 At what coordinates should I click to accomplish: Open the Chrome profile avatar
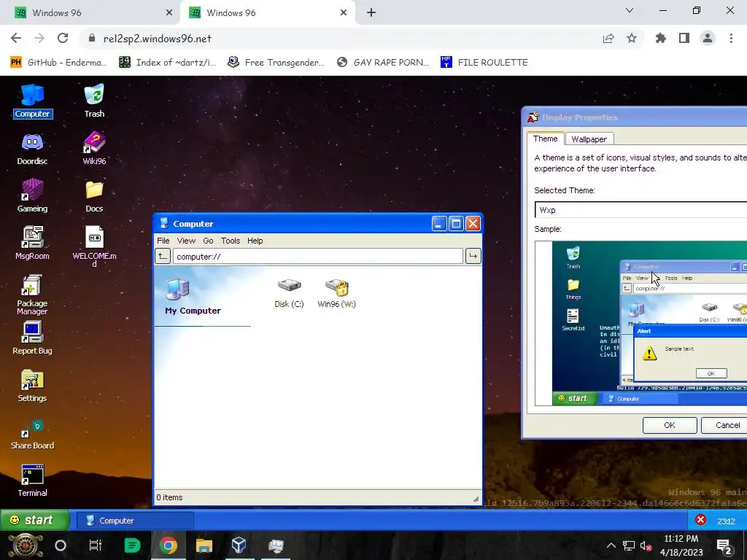(x=708, y=38)
